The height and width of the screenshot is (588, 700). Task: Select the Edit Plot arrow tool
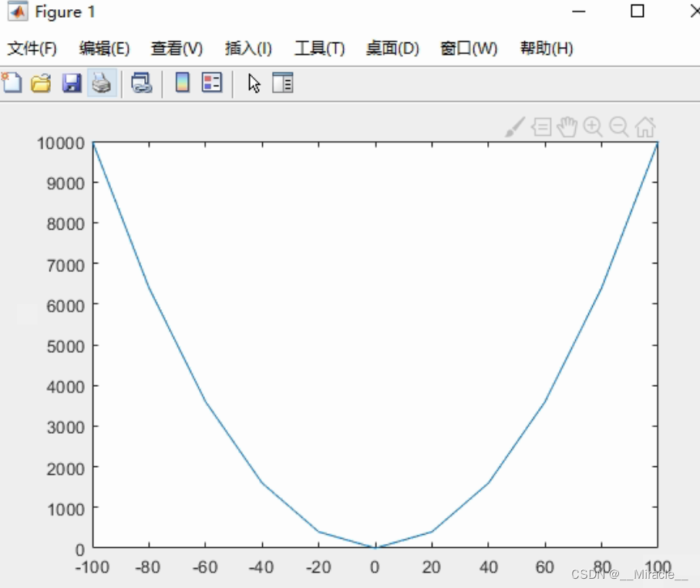coord(253,82)
